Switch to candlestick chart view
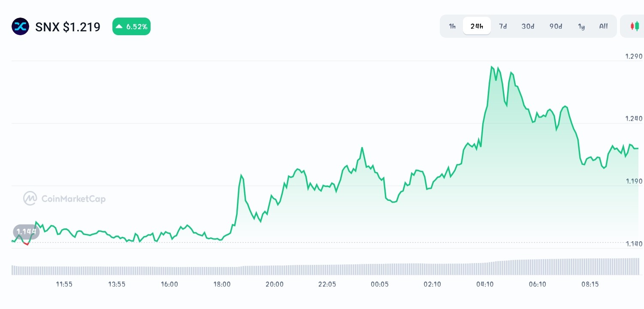Image resolution: width=644 pixels, height=309 pixels. click(x=634, y=26)
